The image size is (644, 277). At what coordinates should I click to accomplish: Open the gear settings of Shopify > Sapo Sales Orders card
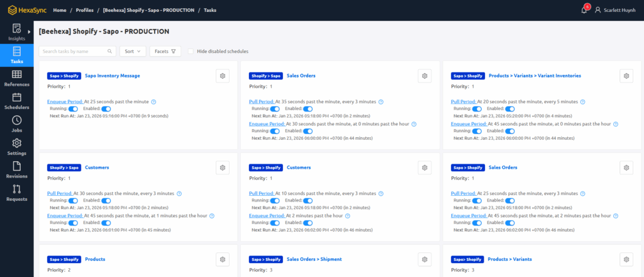(425, 76)
